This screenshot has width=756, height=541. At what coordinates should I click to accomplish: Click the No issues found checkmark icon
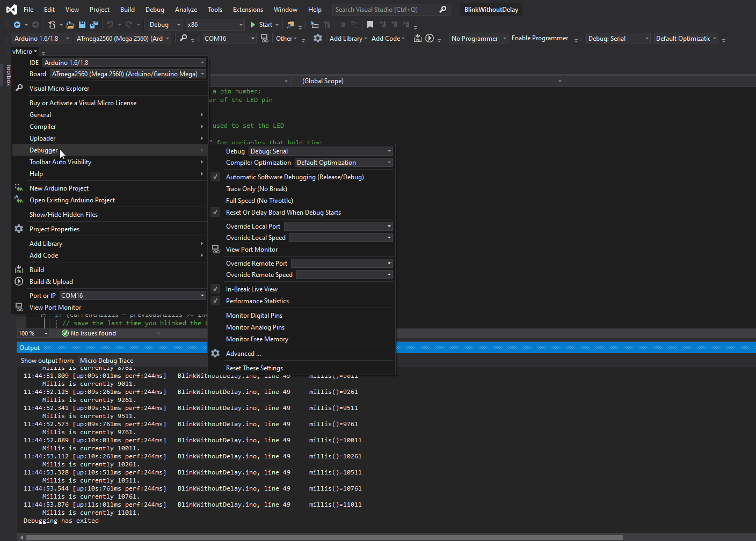65,333
